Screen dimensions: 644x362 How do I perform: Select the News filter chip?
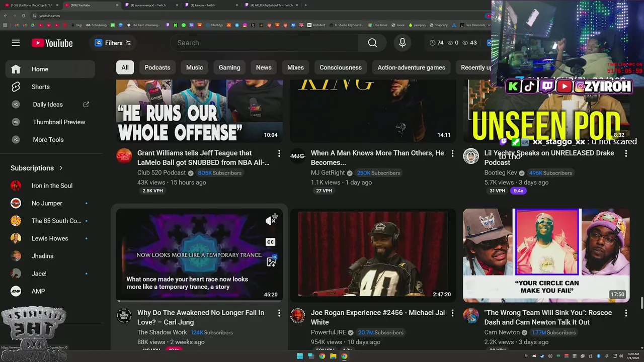click(x=264, y=67)
